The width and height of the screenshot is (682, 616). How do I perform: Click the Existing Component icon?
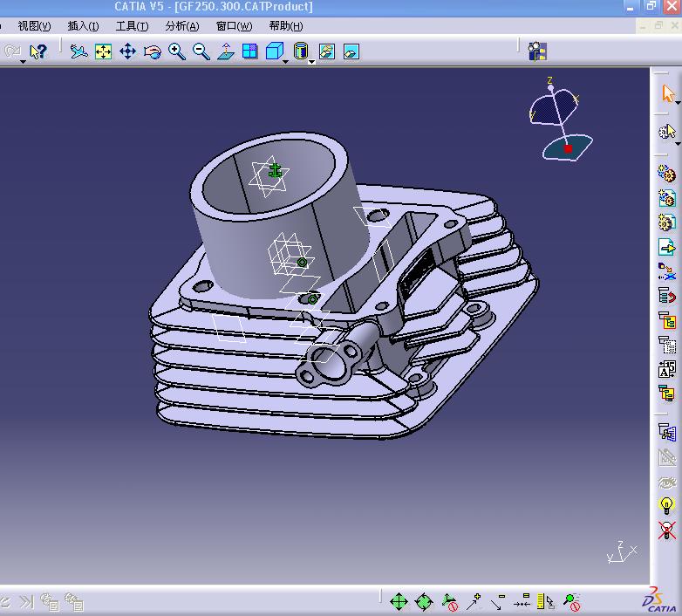click(666, 247)
